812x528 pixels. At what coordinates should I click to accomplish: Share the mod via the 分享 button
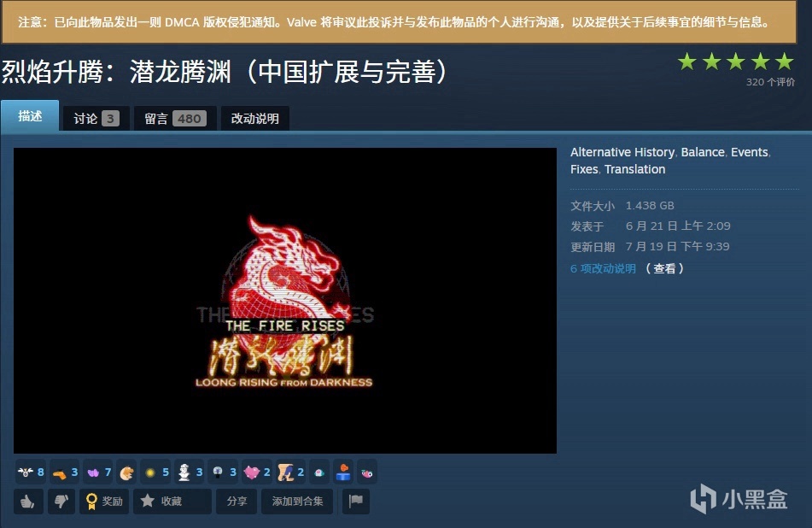(237, 501)
